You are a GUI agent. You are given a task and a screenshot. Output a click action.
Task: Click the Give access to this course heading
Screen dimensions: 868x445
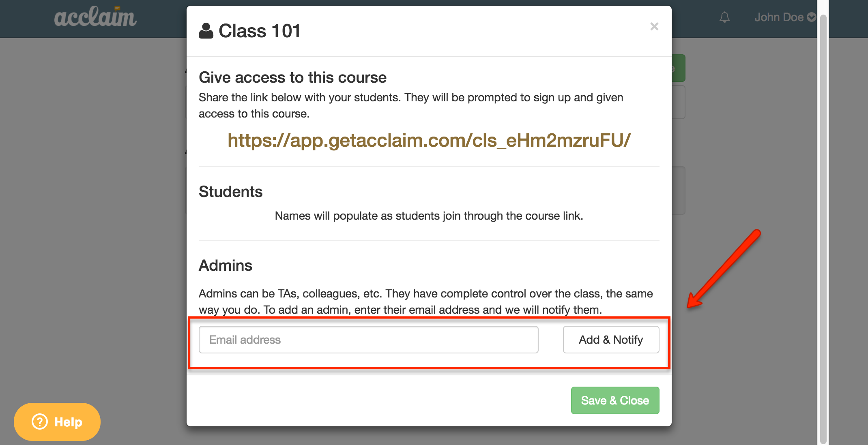click(x=292, y=77)
